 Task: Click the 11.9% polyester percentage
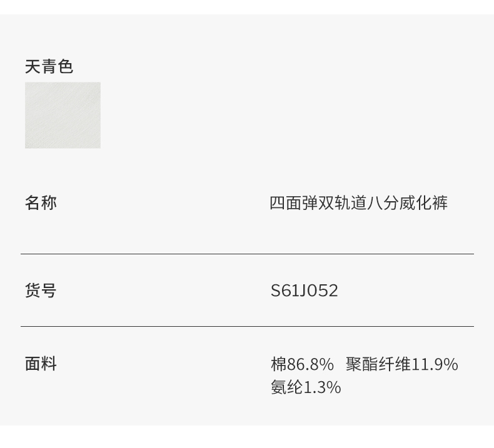(x=435, y=364)
